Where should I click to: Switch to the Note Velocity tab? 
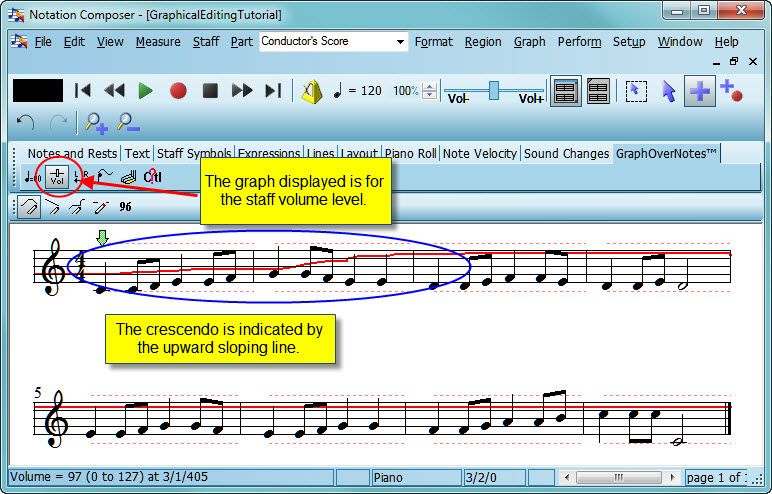(x=480, y=154)
